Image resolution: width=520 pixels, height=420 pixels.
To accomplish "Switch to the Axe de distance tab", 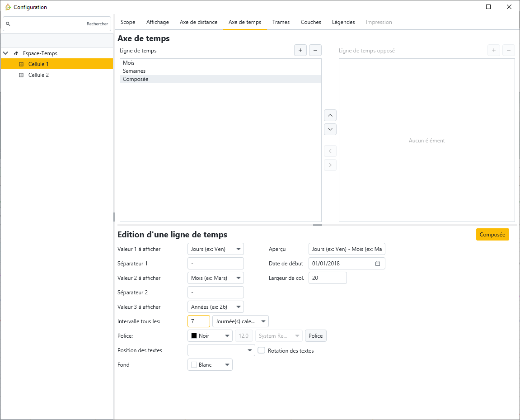I will [198, 22].
